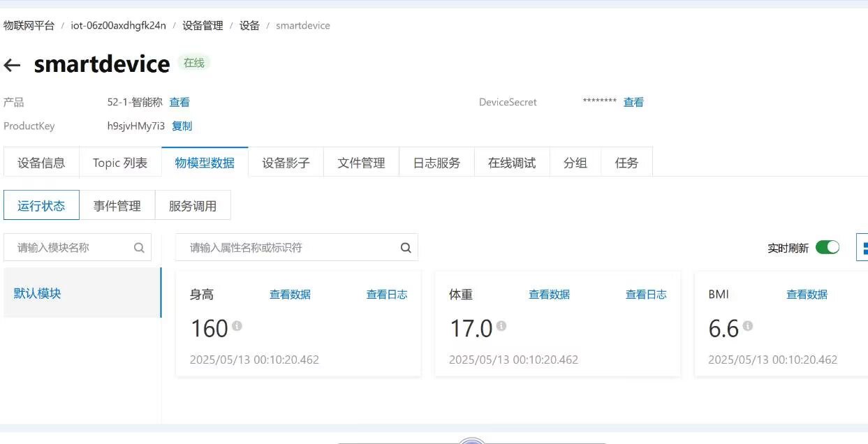868x444 pixels.
Task: Click the 体重 value 17.0
Action: coord(471,328)
